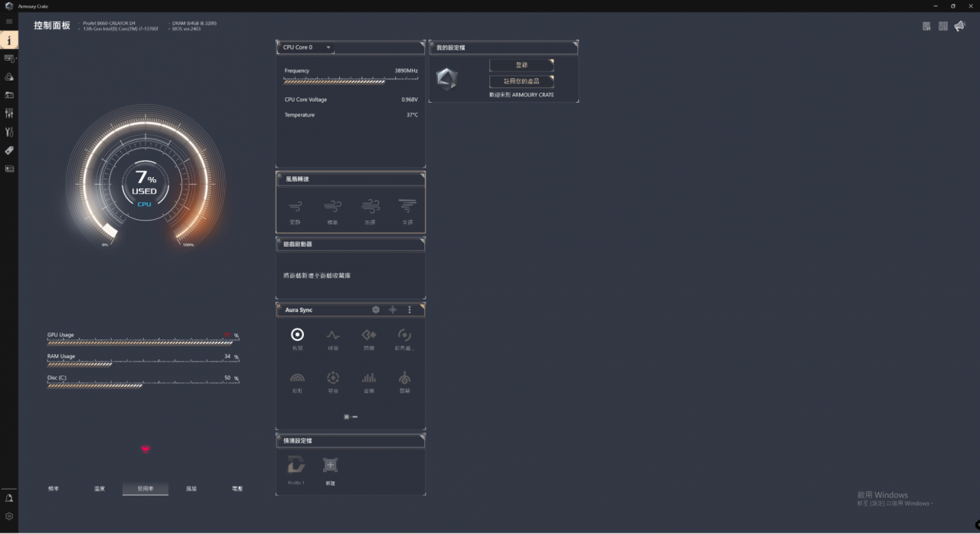Open the CPU Core 0 dropdown

coord(306,48)
